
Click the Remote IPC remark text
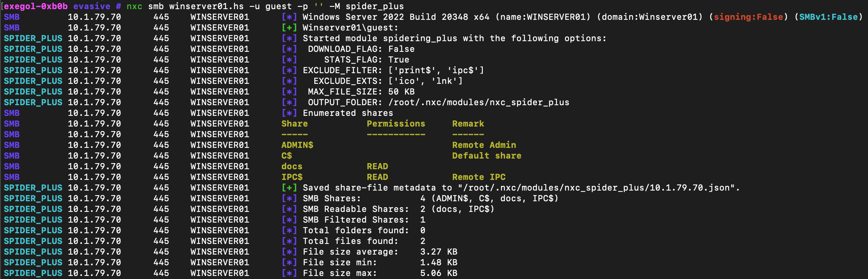(x=479, y=177)
